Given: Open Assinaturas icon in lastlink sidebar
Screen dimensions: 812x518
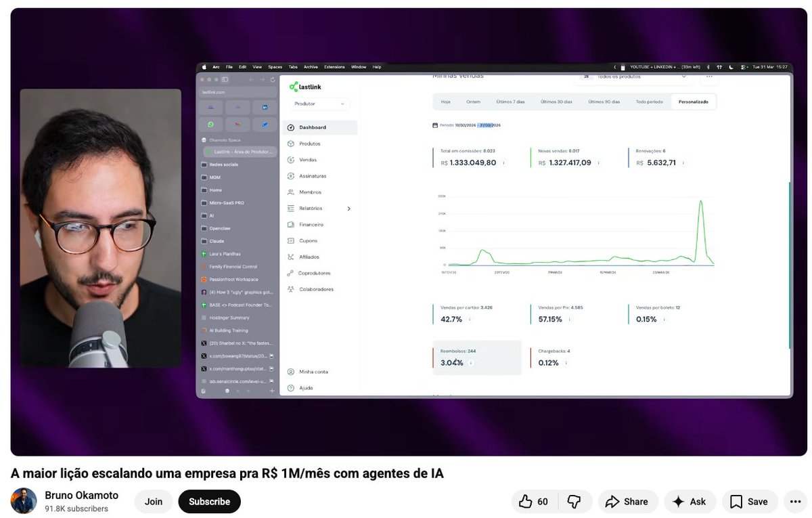Looking at the screenshot, I should pos(291,176).
